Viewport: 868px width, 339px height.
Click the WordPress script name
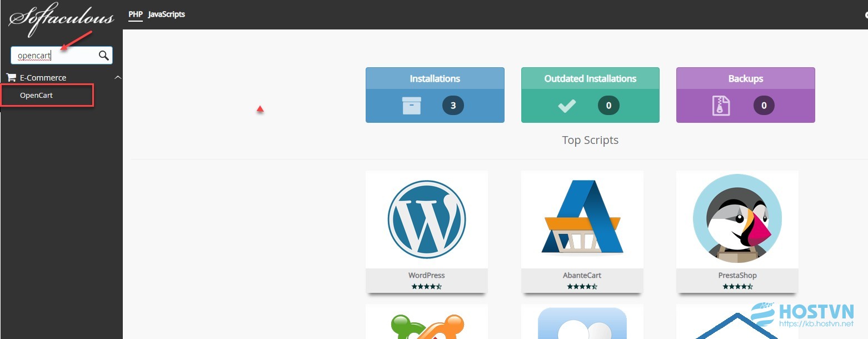click(x=427, y=275)
